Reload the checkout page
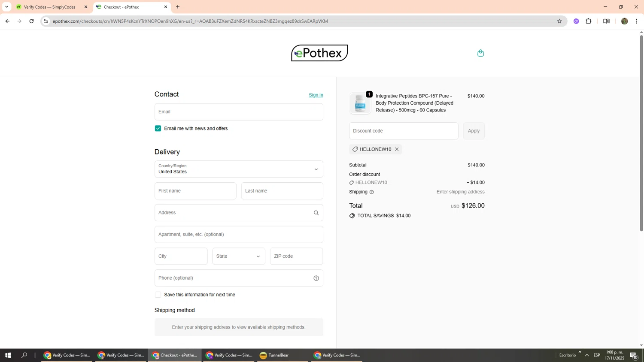 pyautogui.click(x=31, y=21)
